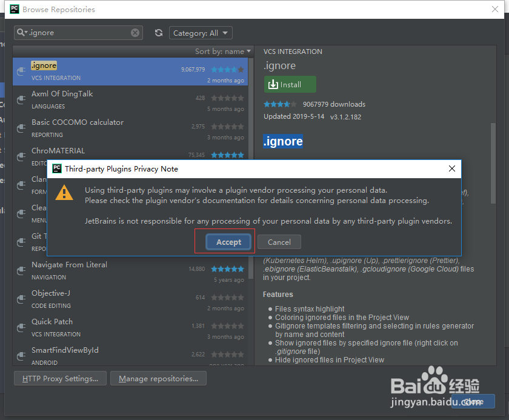Click inside the .ignore search field

click(79, 33)
